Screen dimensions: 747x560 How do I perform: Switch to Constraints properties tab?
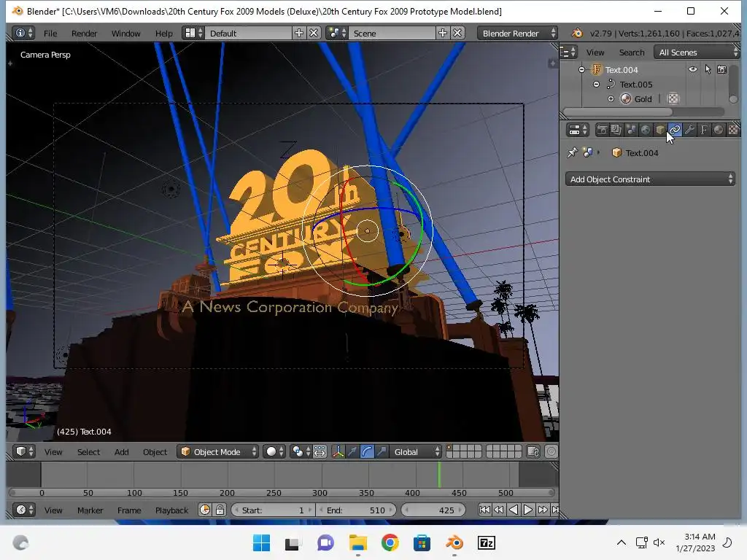point(675,130)
